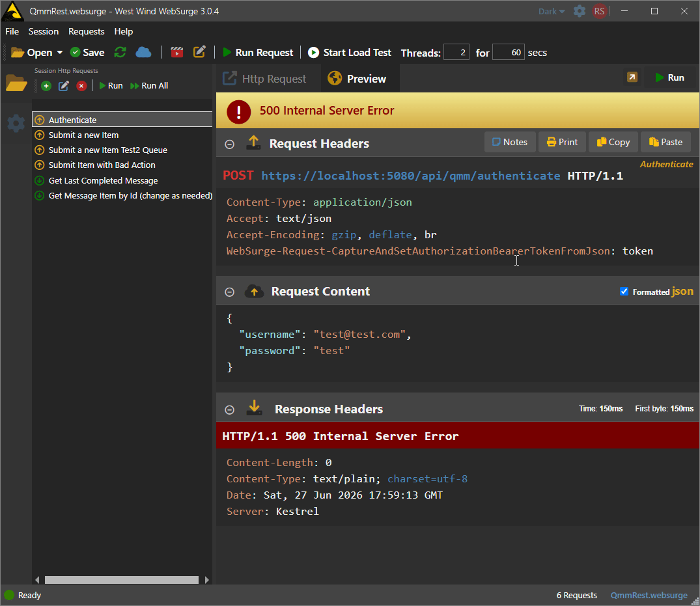The width and height of the screenshot is (700, 606).
Task: Open the Dark theme dropdown
Action: [552, 11]
